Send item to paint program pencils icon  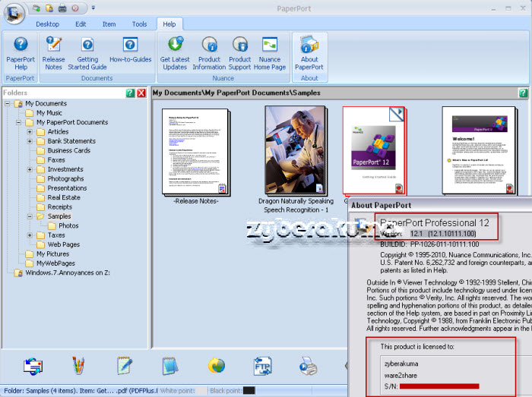78,365
